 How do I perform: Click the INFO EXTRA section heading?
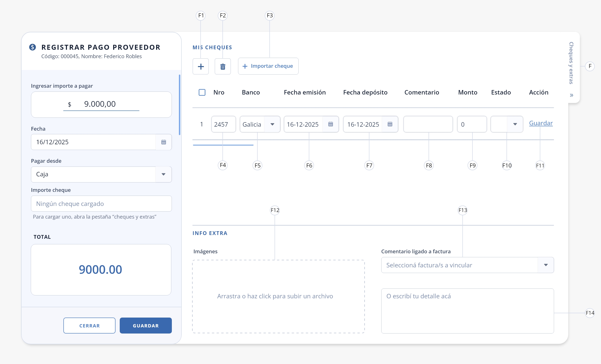210,233
